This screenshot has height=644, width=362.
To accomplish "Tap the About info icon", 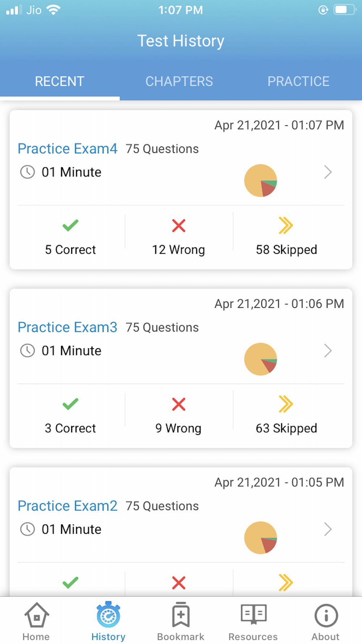I will pos(326,615).
